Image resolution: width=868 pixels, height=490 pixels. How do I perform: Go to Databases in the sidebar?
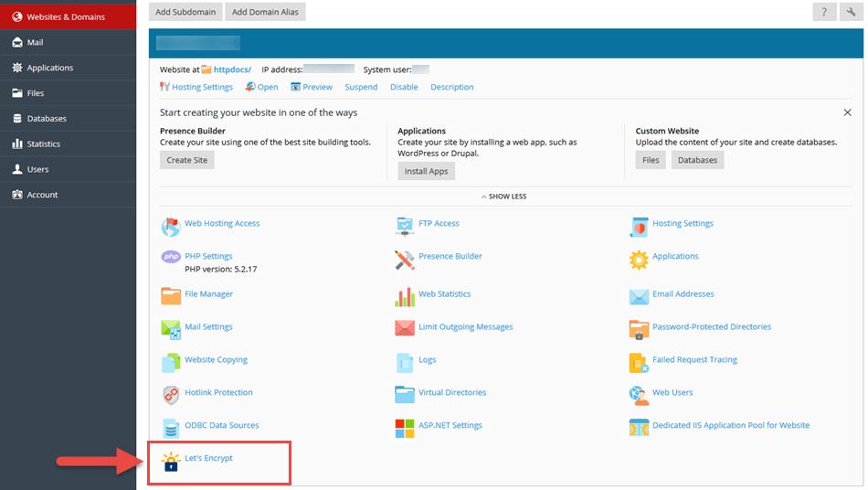click(x=46, y=119)
